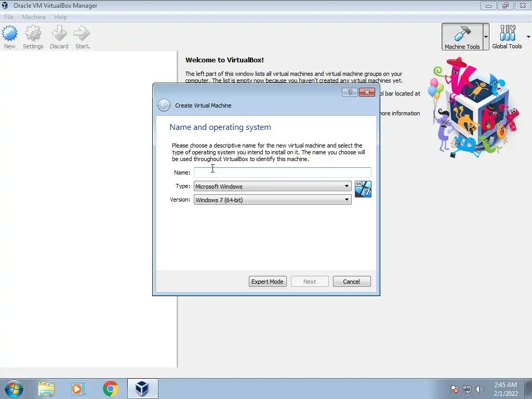Click the volume speaker tray icon

tap(480, 389)
